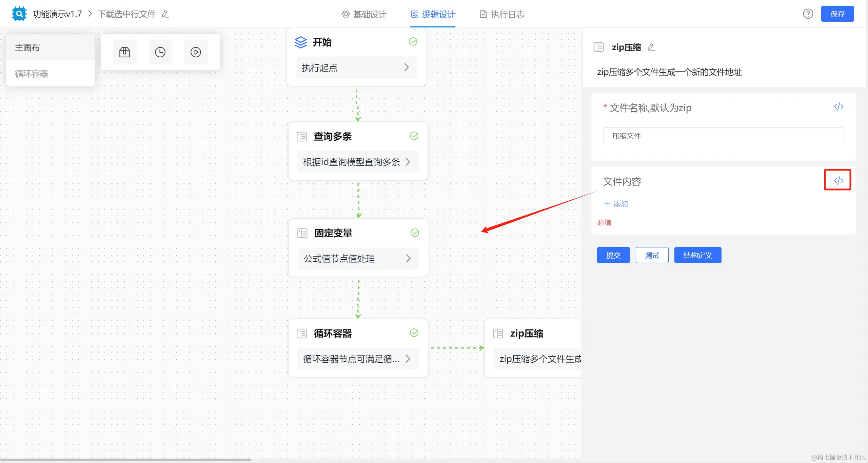The image size is (868, 463).
Task: Open the clock history toolbar icon
Action: coord(160,52)
